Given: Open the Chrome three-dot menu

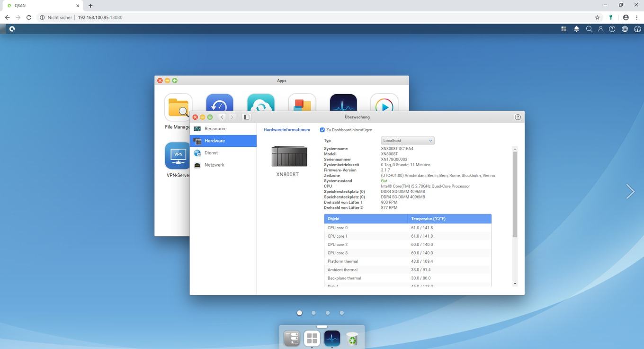Looking at the screenshot, I should pyautogui.click(x=637, y=18).
